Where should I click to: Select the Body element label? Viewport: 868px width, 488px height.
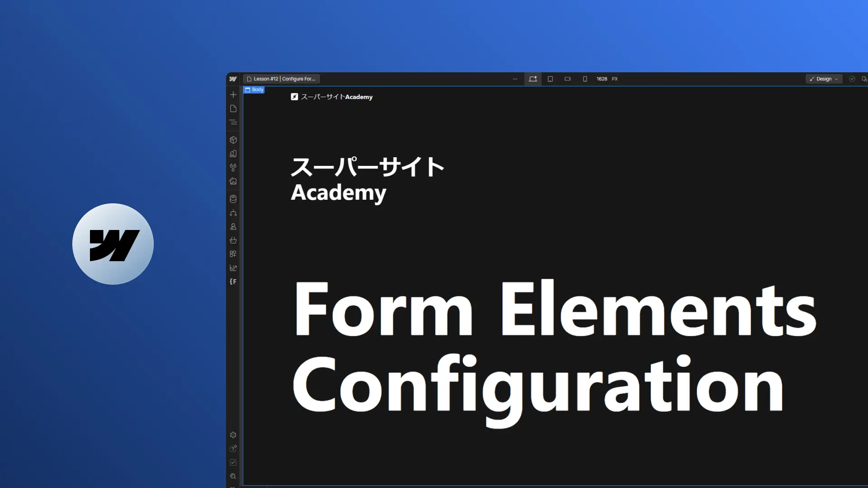[x=254, y=89]
